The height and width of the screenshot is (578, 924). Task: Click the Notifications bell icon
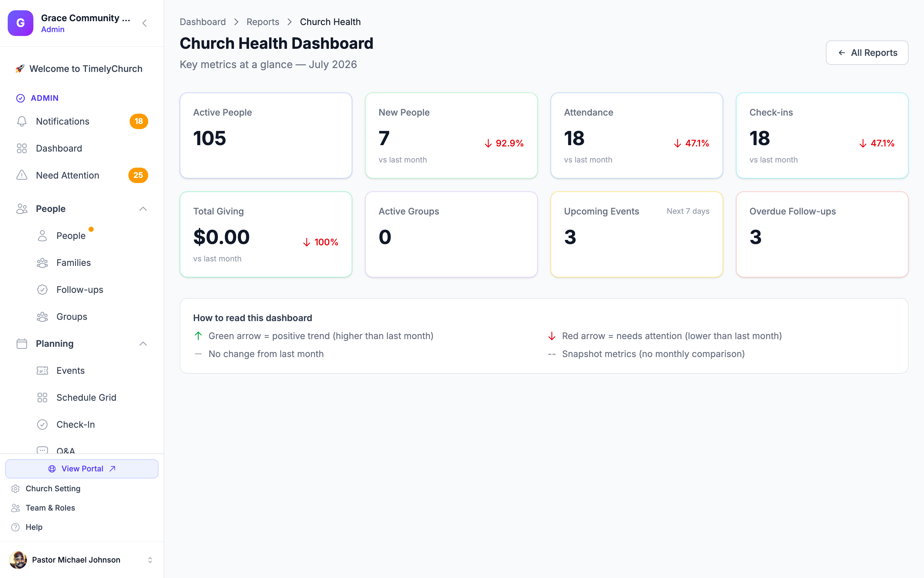[22, 121]
